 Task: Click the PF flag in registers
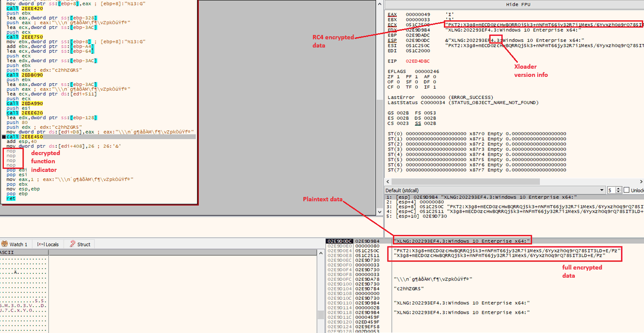pyautogui.click(x=412, y=76)
